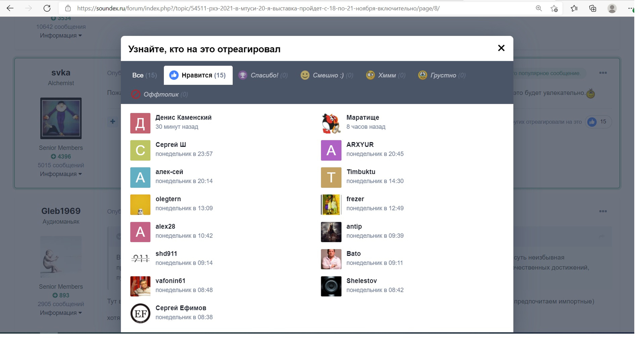
Task: Open alex28 profile link
Action: pos(165,227)
